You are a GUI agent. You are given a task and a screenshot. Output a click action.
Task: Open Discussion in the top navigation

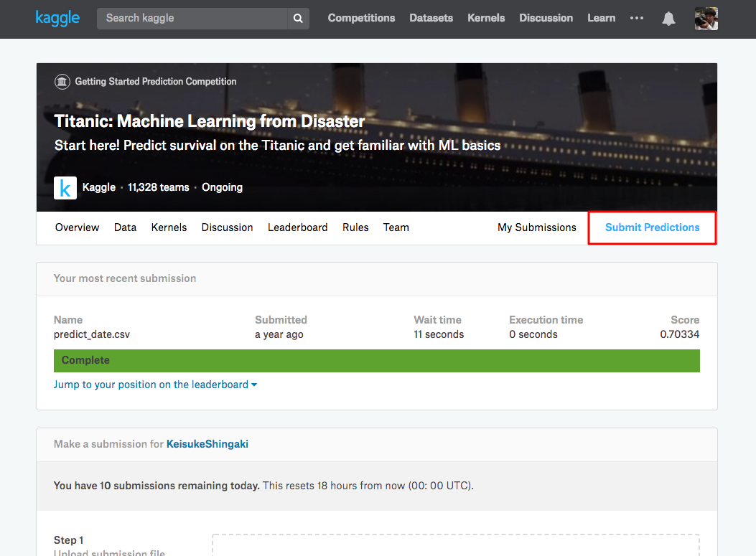[x=546, y=19]
